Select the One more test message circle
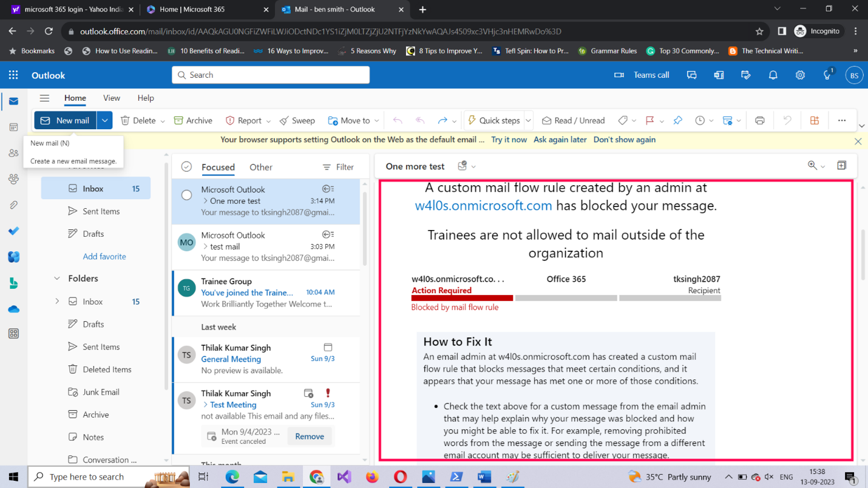868x488 pixels. click(186, 195)
